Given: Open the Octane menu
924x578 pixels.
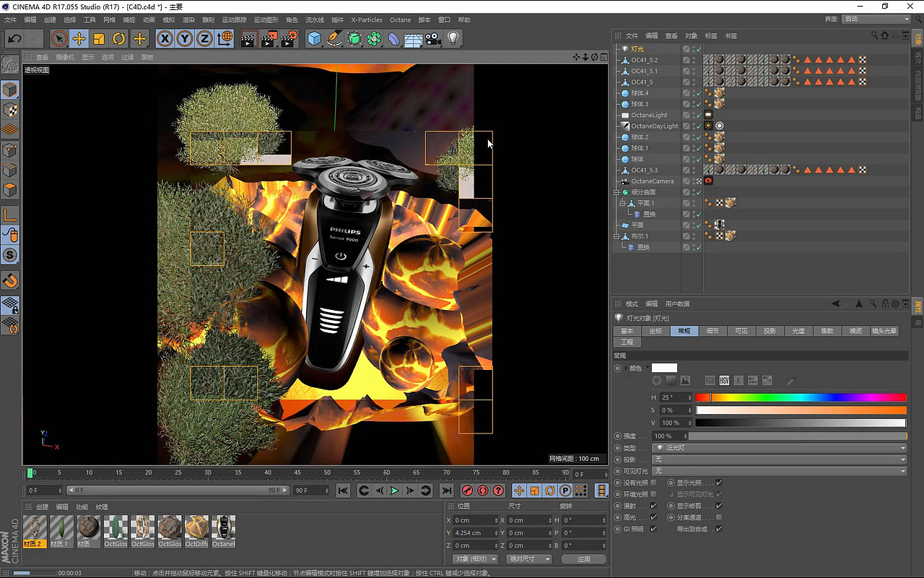Looking at the screenshot, I should point(400,20).
